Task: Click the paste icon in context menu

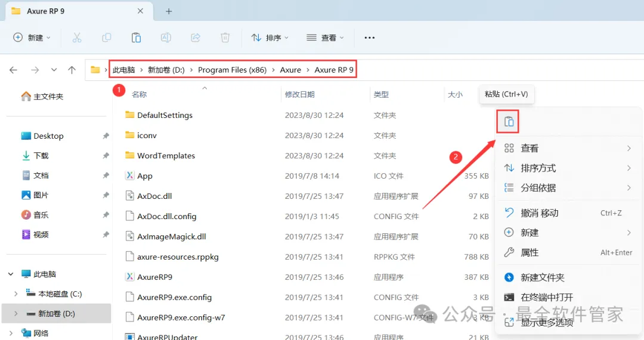Action: [x=509, y=122]
